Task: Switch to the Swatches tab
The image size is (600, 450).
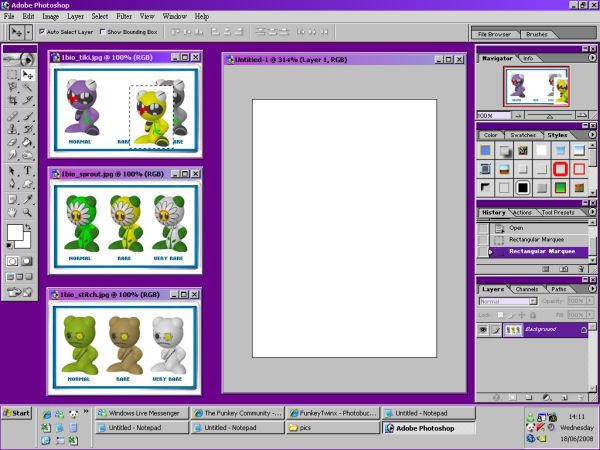Action: pos(523,135)
